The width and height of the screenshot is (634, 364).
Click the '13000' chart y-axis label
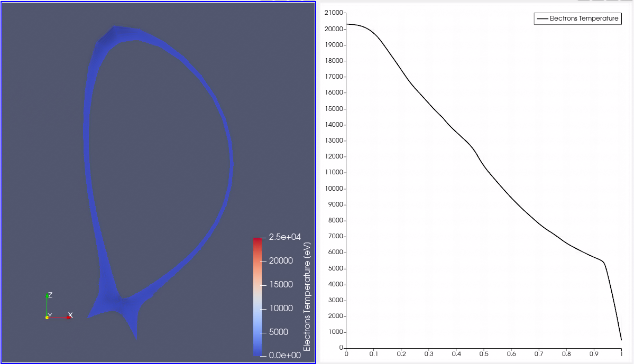(334, 141)
